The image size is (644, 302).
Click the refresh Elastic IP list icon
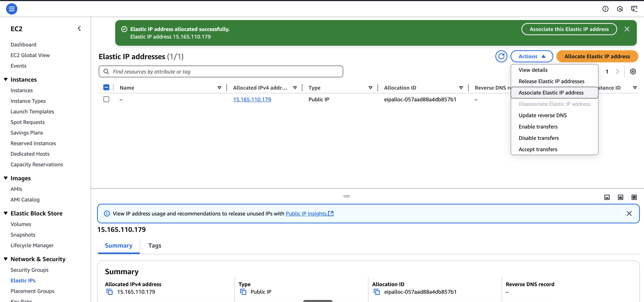coord(501,56)
